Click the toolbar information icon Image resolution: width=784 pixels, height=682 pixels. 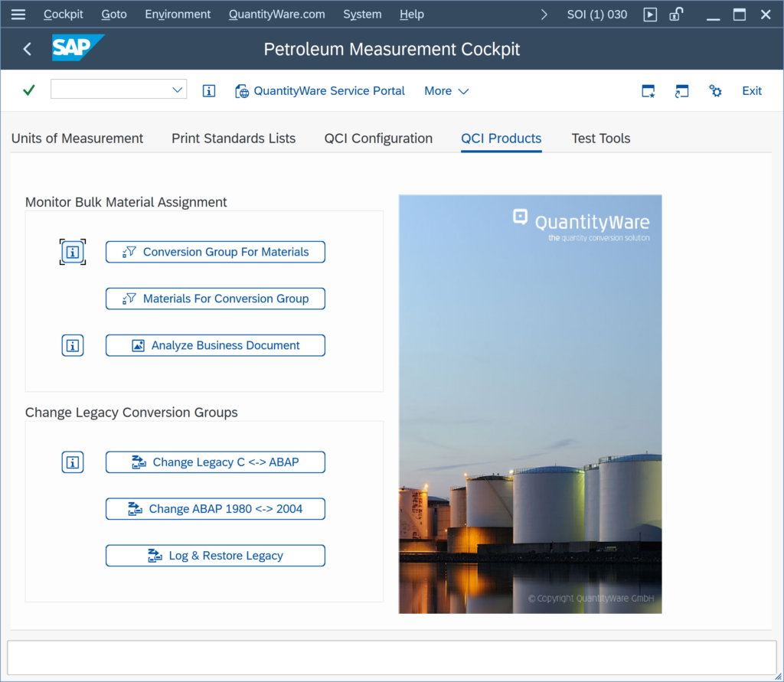pyautogui.click(x=209, y=90)
